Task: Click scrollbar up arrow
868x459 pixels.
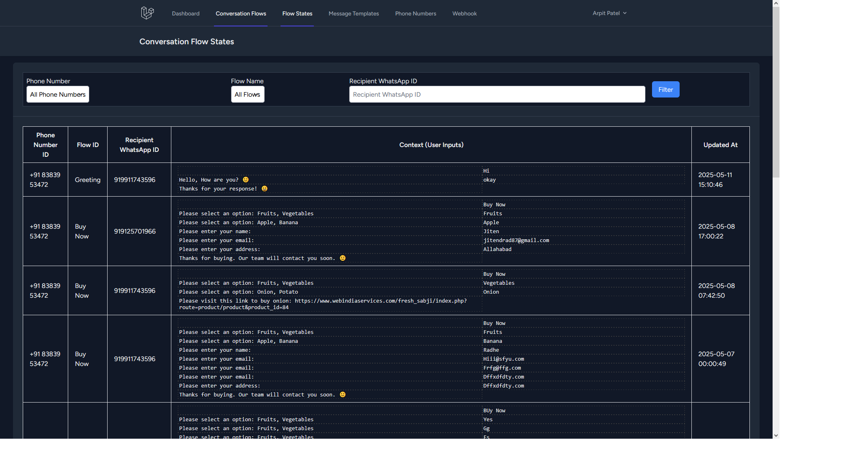Action: pyautogui.click(x=776, y=3)
